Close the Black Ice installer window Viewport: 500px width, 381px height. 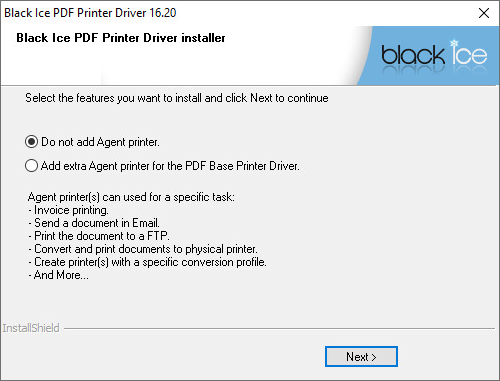(484, 13)
